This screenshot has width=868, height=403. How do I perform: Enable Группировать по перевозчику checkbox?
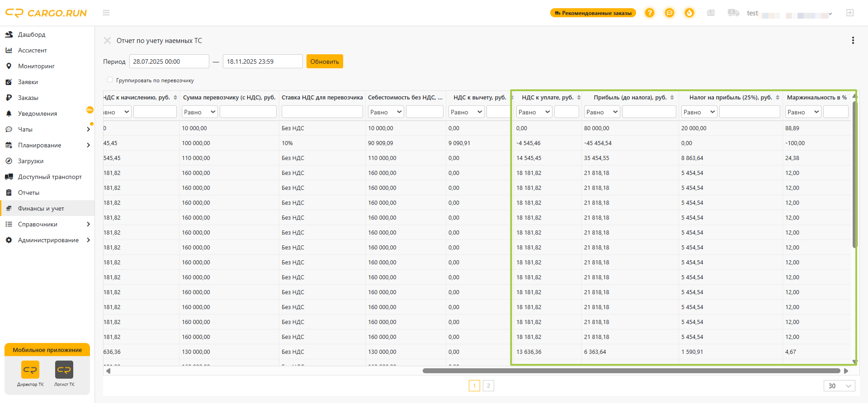click(x=109, y=80)
